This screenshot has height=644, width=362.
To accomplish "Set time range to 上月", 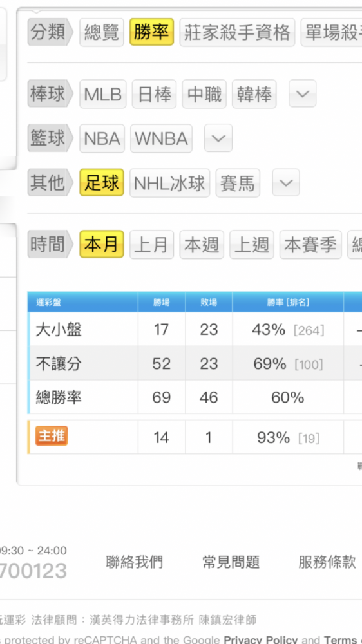I will (151, 245).
